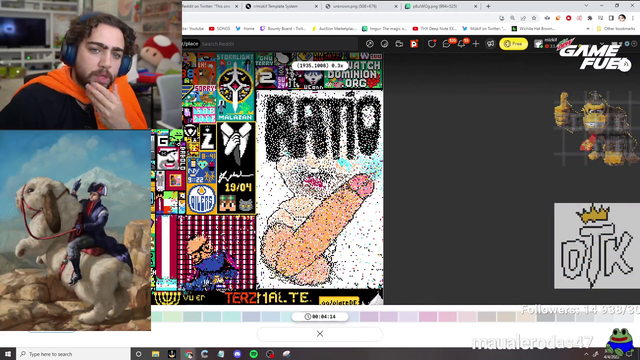The height and width of the screenshot is (360, 640).
Task: Click Chrome zoom magnifier icon in address bar
Action: pyautogui.click(x=513, y=18)
